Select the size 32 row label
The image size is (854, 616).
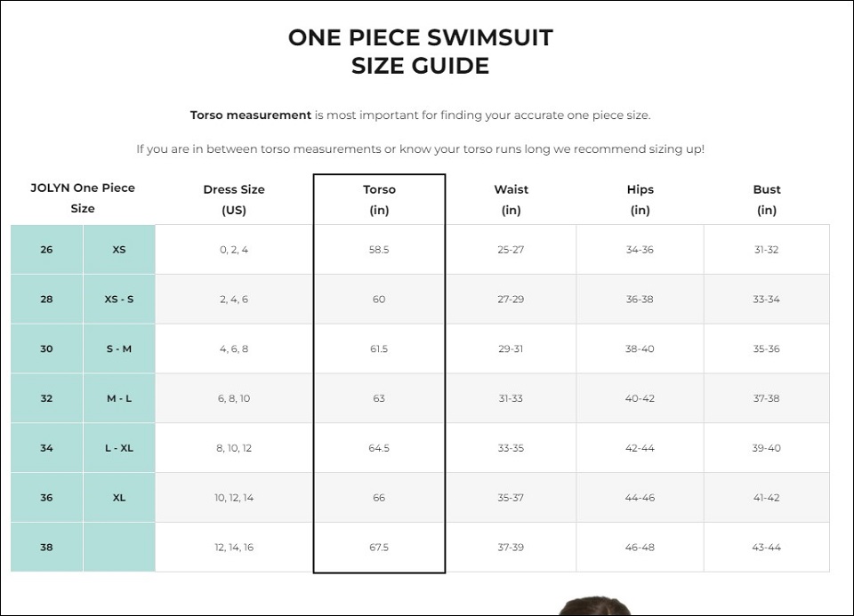click(x=47, y=398)
